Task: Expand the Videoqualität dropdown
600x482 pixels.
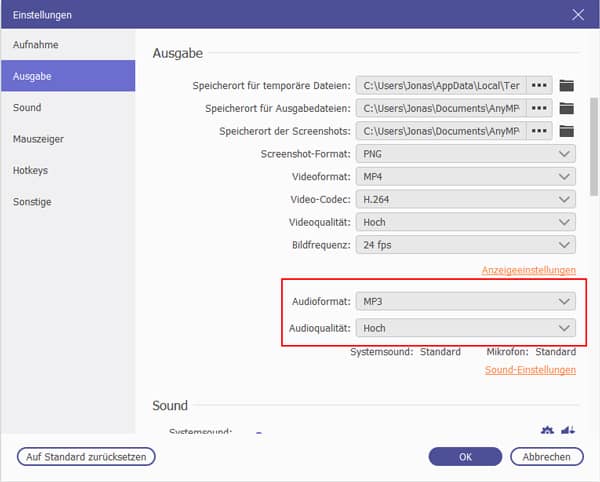Action: tap(465, 222)
